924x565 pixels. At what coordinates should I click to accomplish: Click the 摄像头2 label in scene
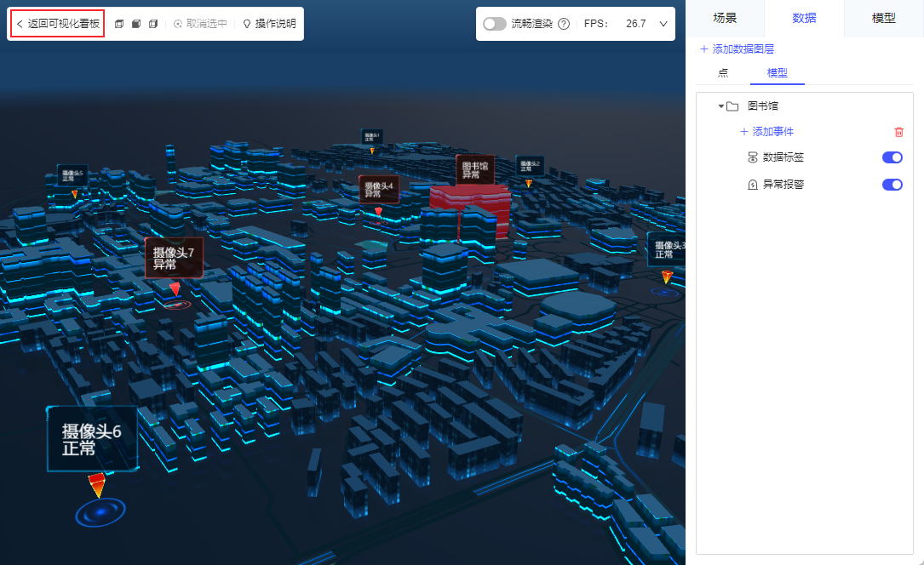click(530, 166)
